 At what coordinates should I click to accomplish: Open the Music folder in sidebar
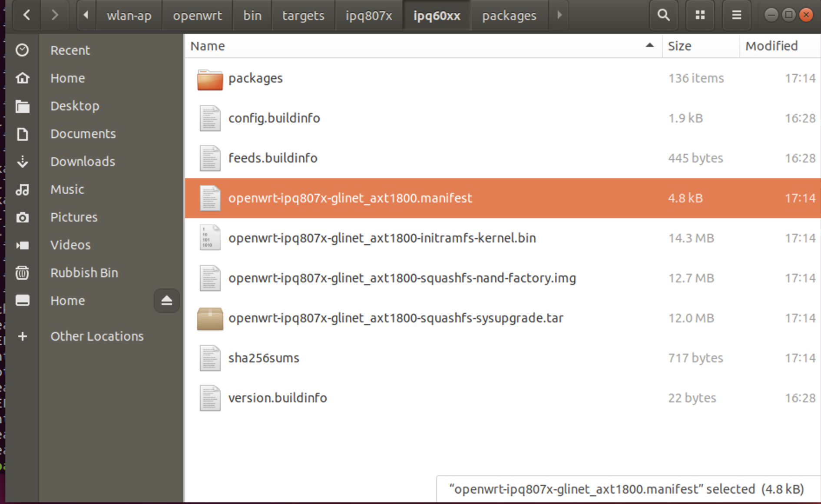click(67, 189)
